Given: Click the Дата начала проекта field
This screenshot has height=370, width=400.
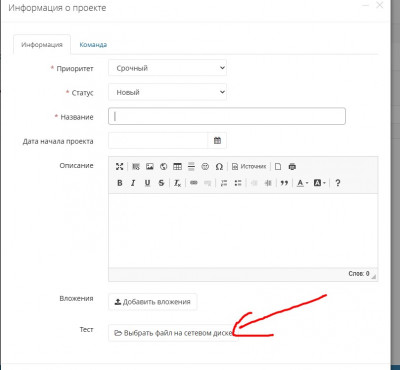Looking at the screenshot, I should tap(158, 141).
